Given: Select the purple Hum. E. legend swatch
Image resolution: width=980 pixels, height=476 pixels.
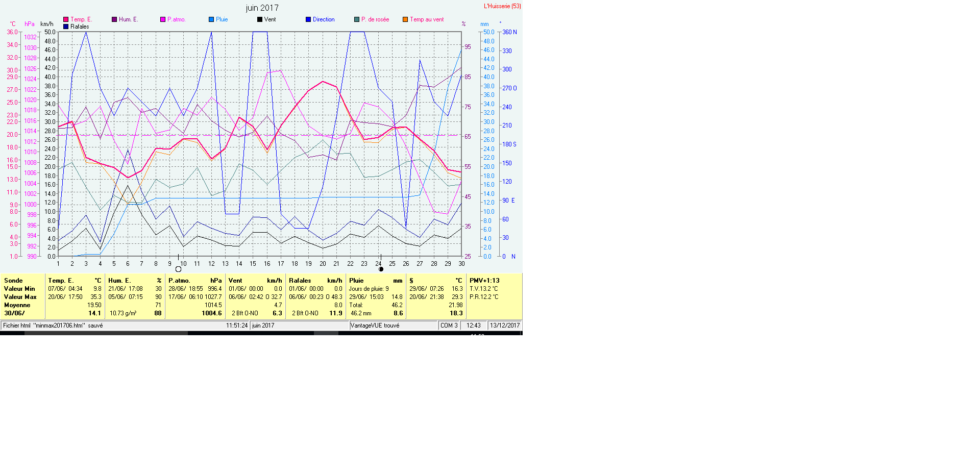Looking at the screenshot, I should [x=114, y=19].
